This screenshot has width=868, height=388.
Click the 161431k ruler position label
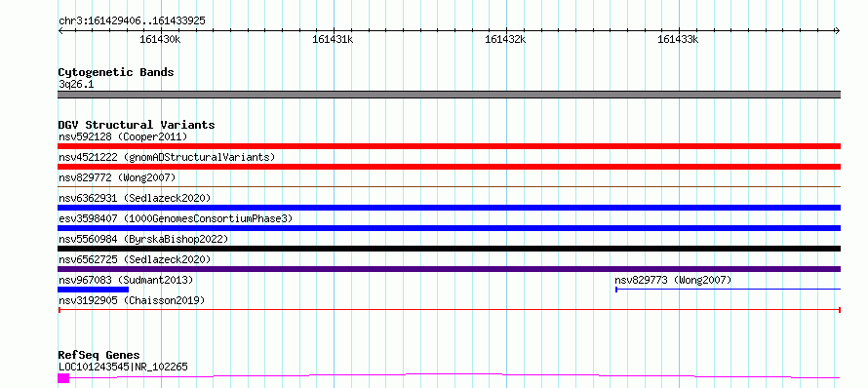(333, 39)
